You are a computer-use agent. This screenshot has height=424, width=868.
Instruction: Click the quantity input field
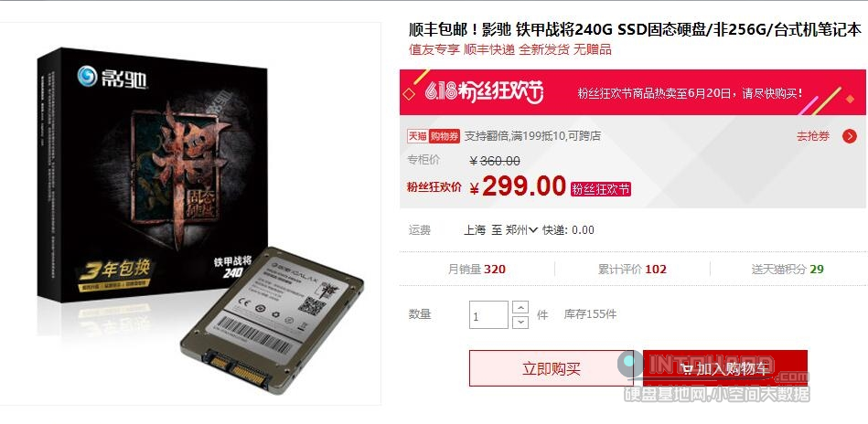point(488,314)
